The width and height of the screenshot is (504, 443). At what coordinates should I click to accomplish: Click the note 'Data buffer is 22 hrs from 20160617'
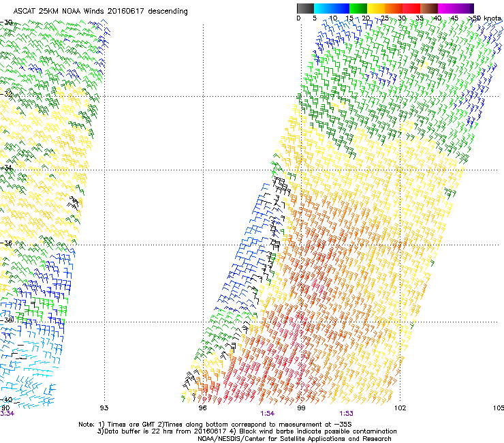166,431
